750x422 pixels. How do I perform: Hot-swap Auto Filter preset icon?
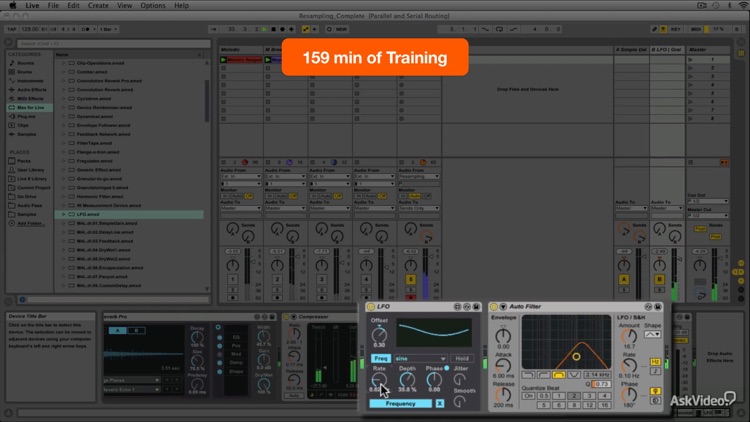(649, 307)
